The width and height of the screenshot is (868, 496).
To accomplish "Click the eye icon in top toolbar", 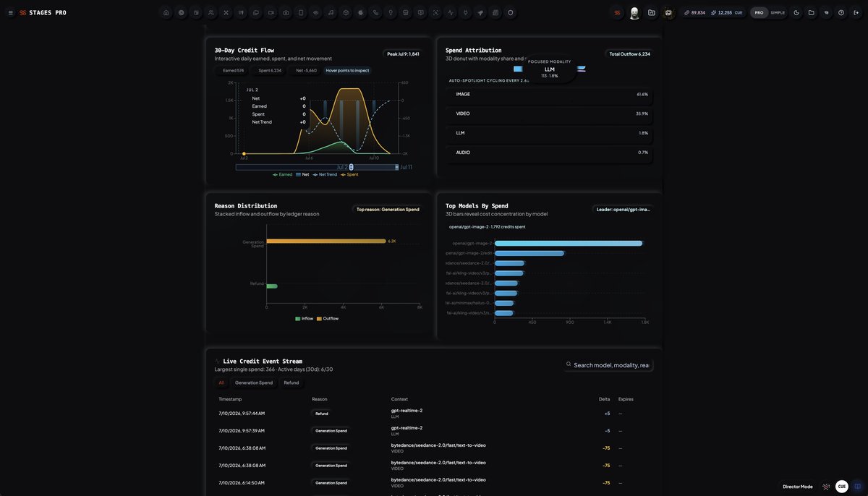I will coord(316,12).
